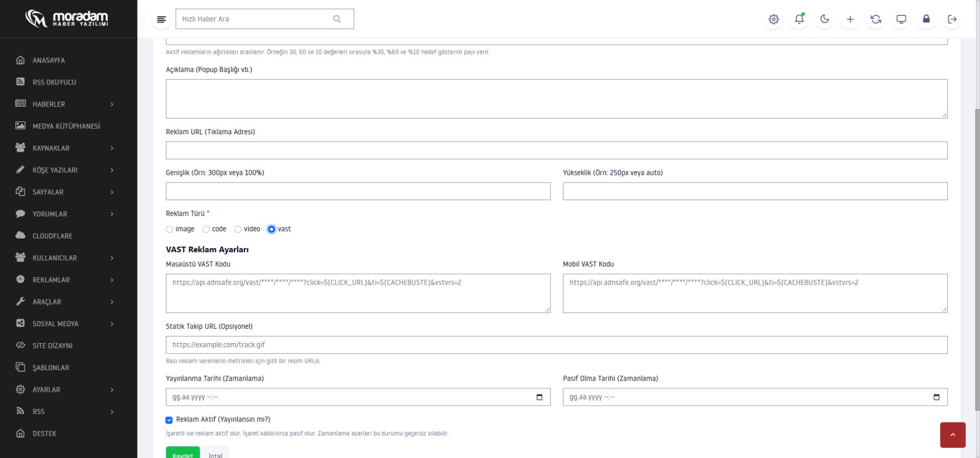The width and height of the screenshot is (980, 458).
Task: Click the Mobil VAST Kodu textarea
Action: pyautogui.click(x=755, y=293)
